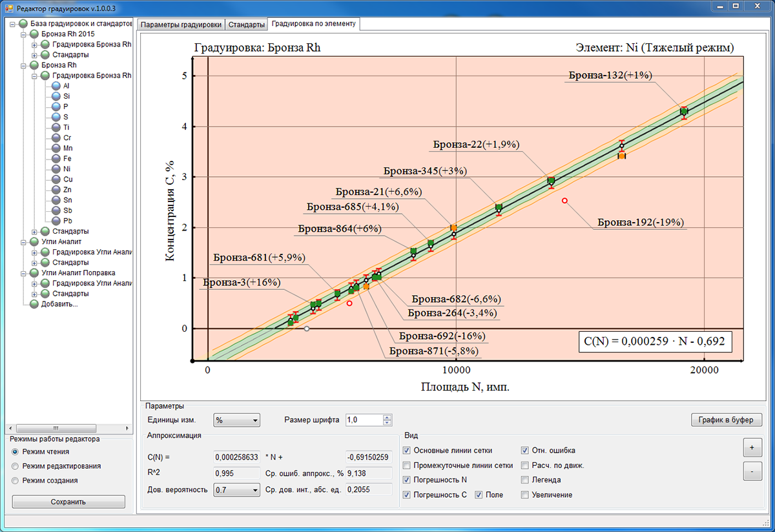Click the intercept field -0,69150259
This screenshot has height=532, width=775.
369,457
